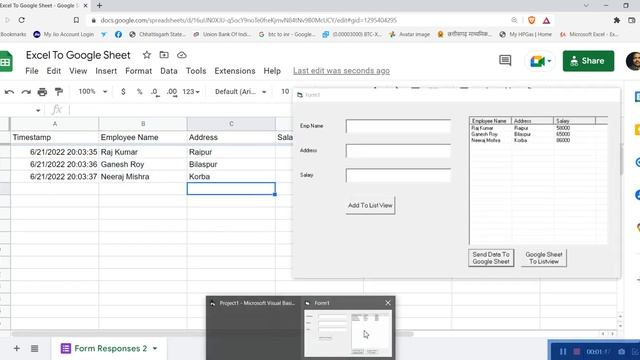Click Add To List View button
This screenshot has width=640, height=360.
coord(370,205)
